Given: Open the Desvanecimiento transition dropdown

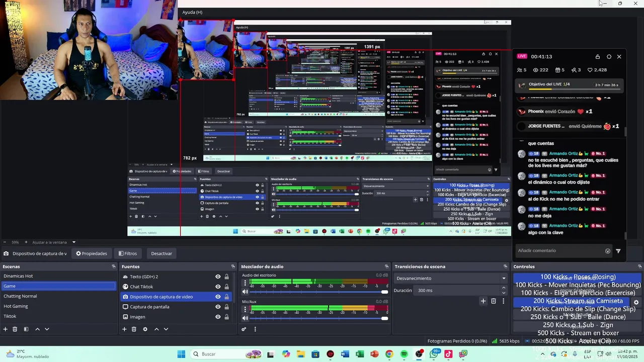Looking at the screenshot, I should tap(450, 278).
